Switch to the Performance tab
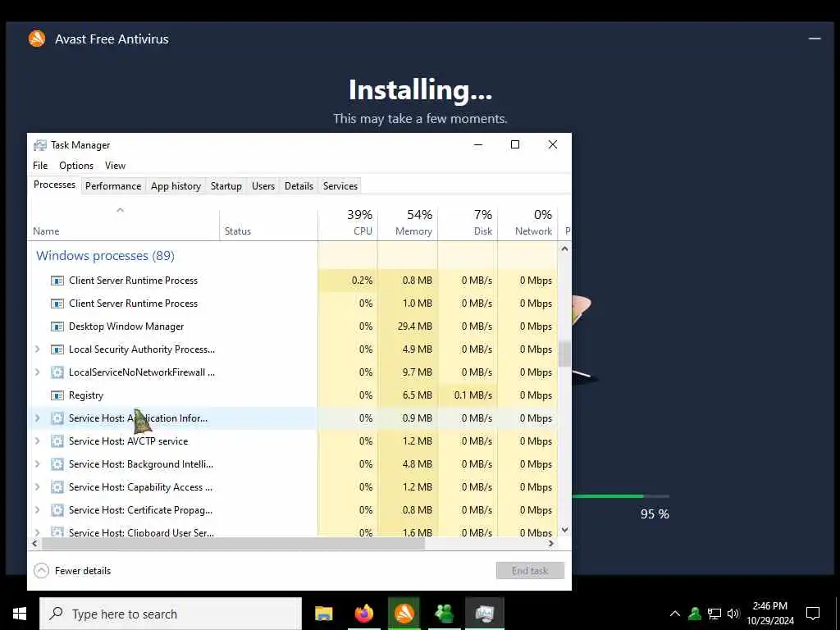This screenshot has width=840, height=630. (x=113, y=186)
